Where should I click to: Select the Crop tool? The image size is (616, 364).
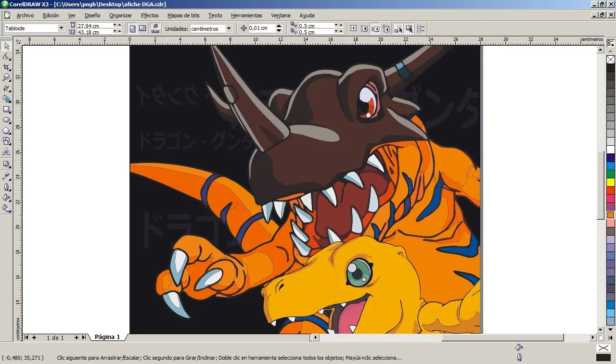tap(6, 67)
